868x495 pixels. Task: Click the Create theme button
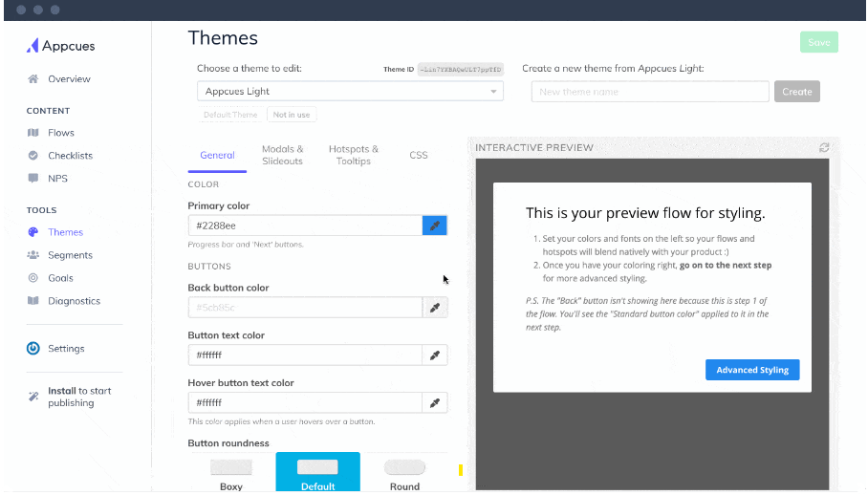coord(796,91)
